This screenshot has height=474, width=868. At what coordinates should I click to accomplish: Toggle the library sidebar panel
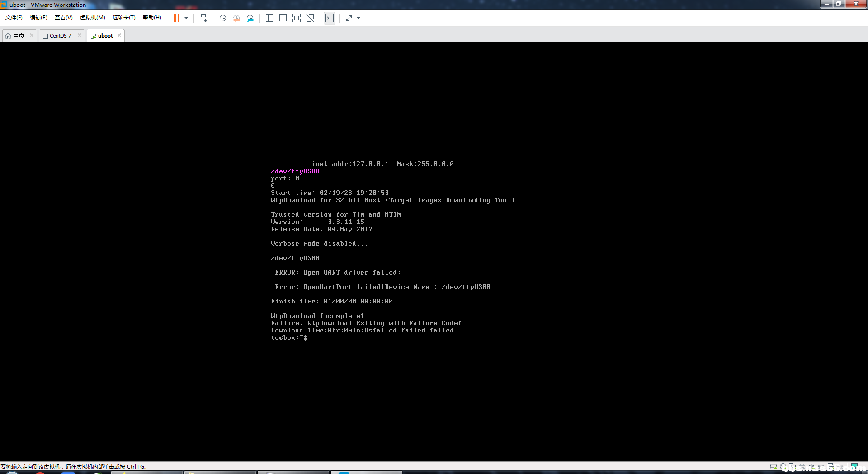coord(269,18)
